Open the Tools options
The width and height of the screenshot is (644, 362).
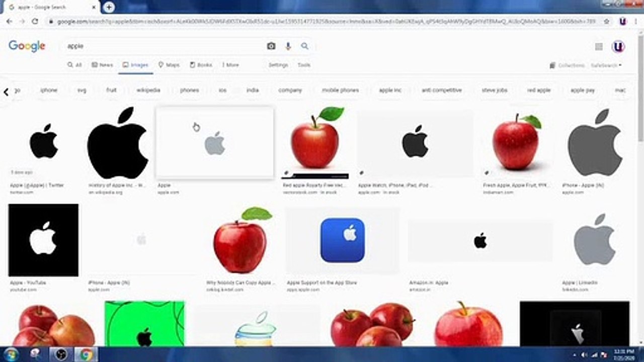pos(304,65)
